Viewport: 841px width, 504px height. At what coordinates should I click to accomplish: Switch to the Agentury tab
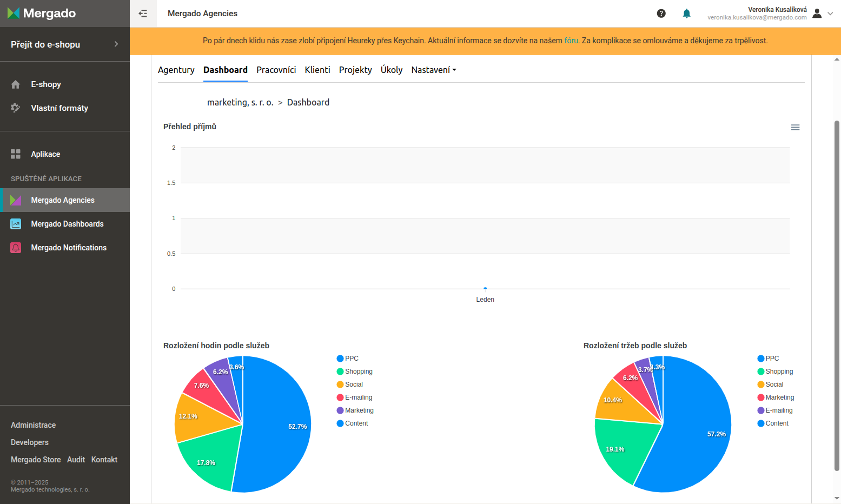[x=176, y=70]
